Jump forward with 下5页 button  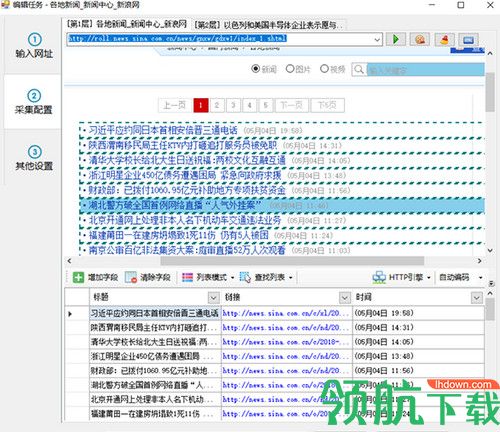pyautogui.click(x=327, y=105)
